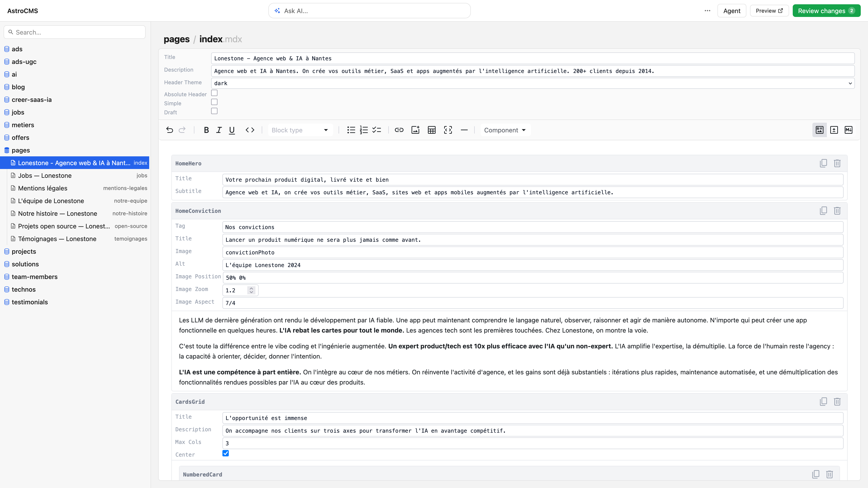The image size is (868, 488).
Task: Duplicate the CardsGrid component
Action: point(823,401)
